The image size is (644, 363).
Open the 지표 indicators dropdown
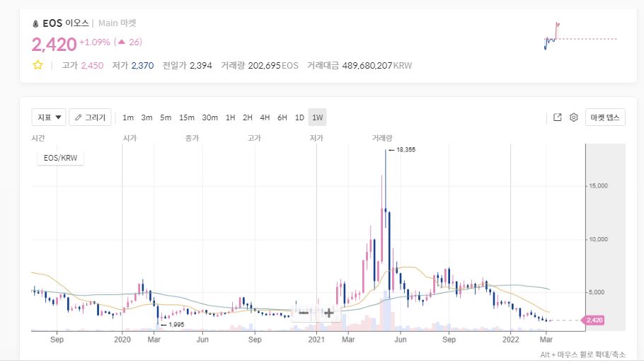49,117
